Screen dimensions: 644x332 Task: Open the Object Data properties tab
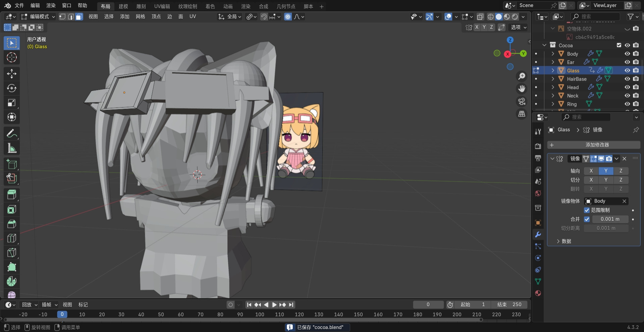coord(538,281)
